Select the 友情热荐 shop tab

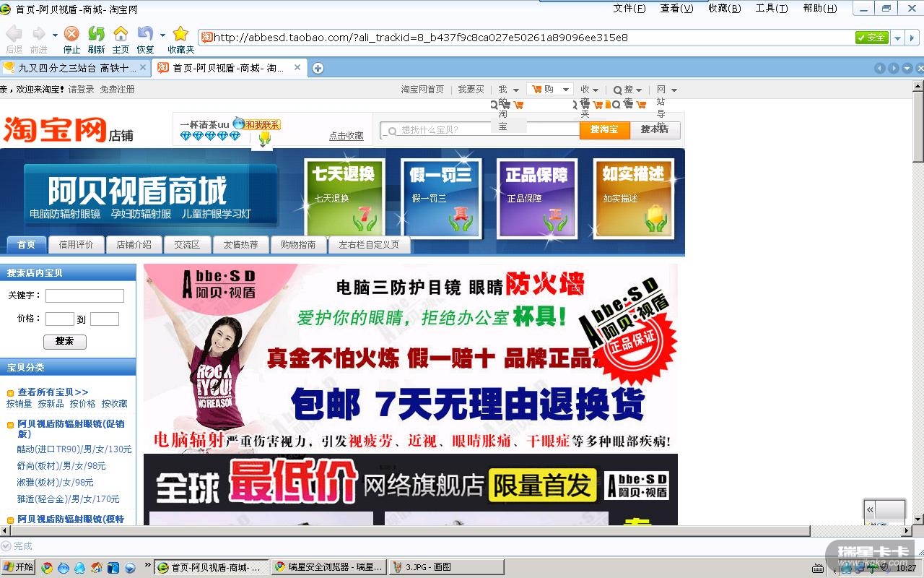click(240, 244)
